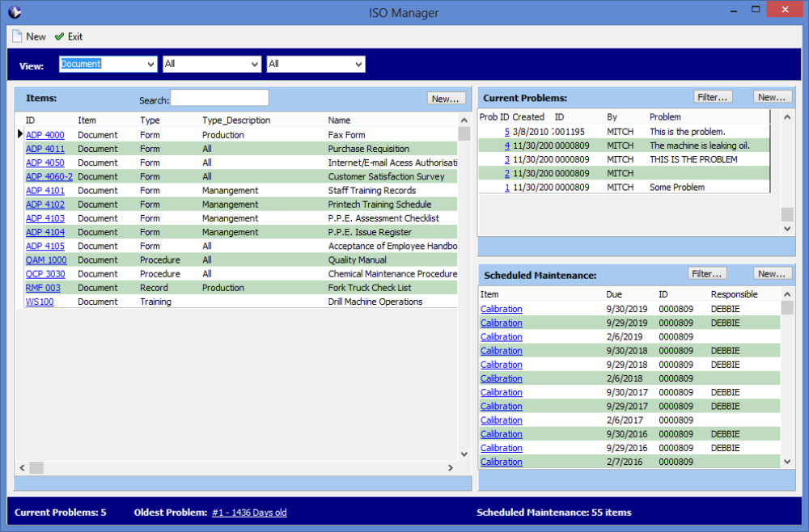Click the Type_Description column header

pyautogui.click(x=236, y=120)
